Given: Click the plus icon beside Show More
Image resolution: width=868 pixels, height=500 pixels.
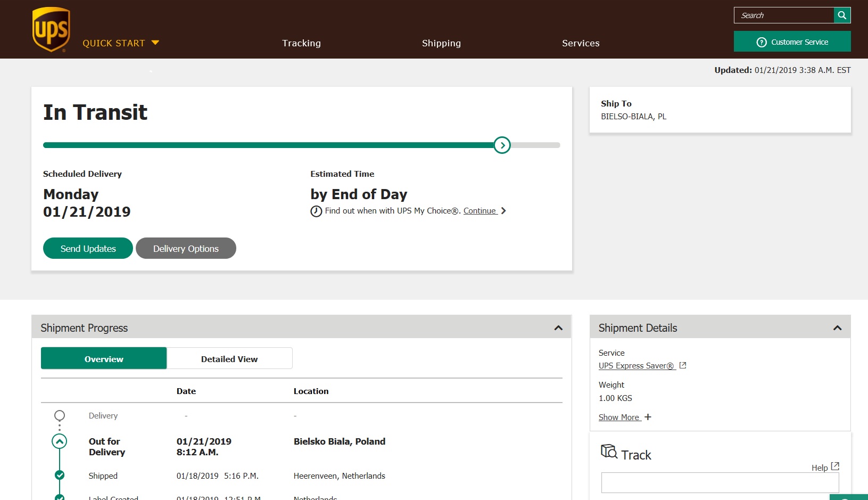Looking at the screenshot, I should click(x=648, y=417).
